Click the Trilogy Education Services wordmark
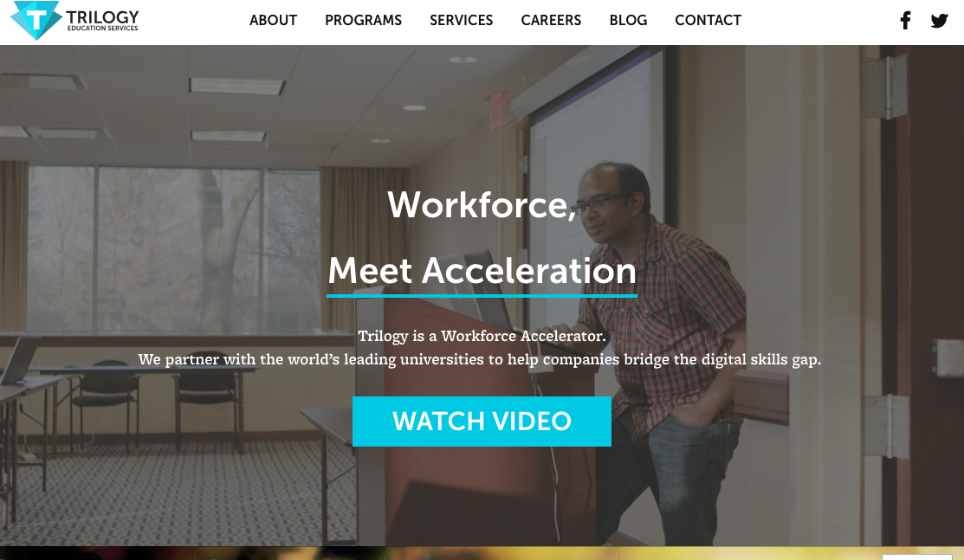Image resolution: width=964 pixels, height=560 pixels. pyautogui.click(x=103, y=20)
